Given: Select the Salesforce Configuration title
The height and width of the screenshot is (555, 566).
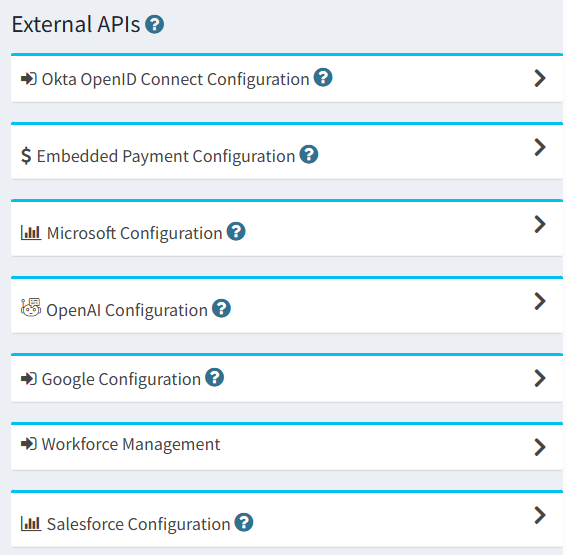Looking at the screenshot, I should 138,524.
